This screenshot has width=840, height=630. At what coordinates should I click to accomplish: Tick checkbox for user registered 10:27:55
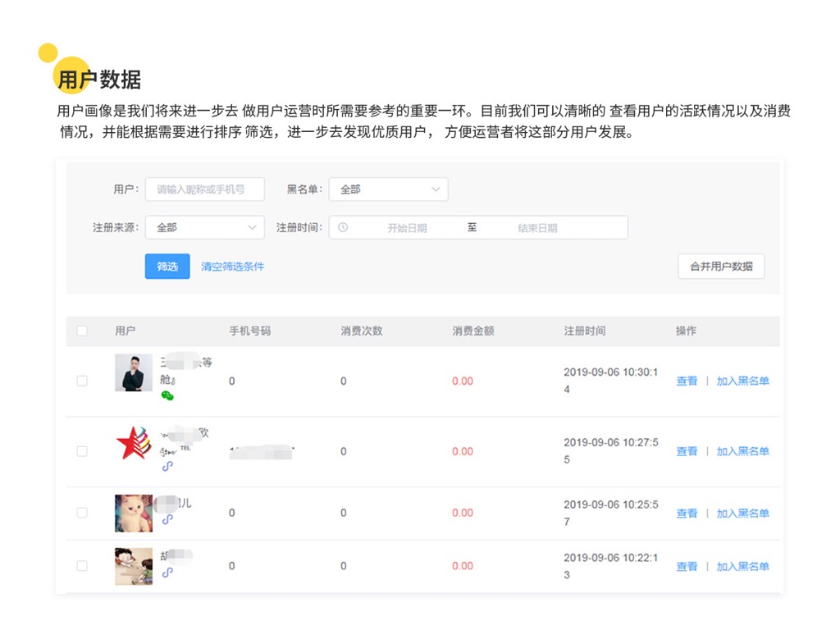coord(82,451)
